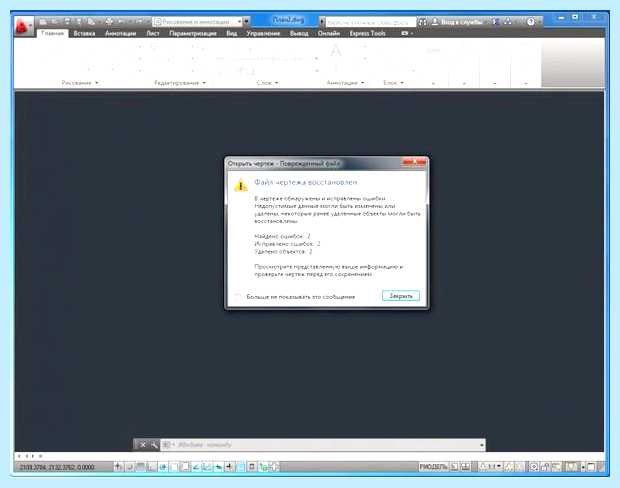Select the Вывод ribbon tab

click(299, 33)
